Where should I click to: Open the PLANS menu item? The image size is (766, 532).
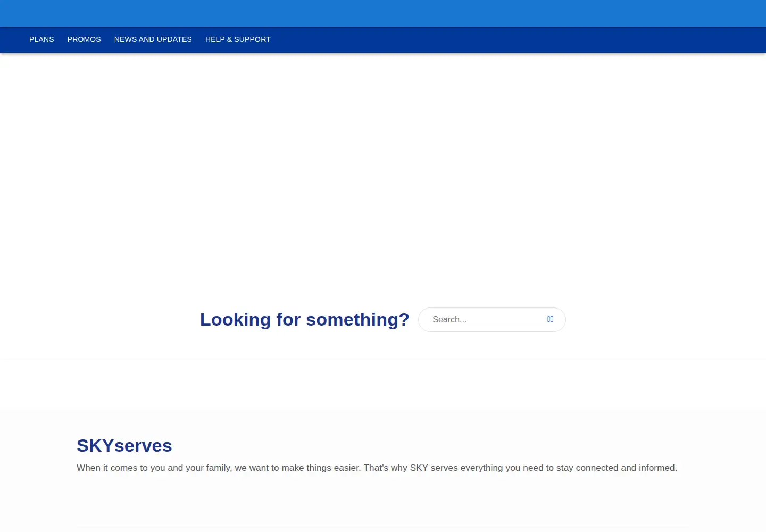pyautogui.click(x=41, y=39)
